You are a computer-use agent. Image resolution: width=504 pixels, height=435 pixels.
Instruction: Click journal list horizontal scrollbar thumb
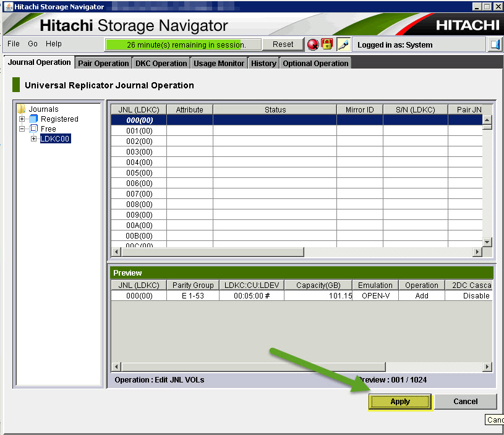213,252
